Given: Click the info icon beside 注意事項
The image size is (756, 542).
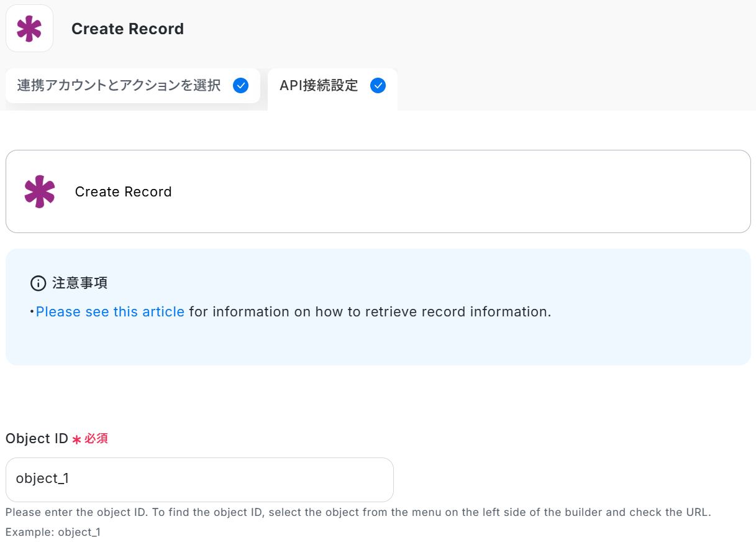Looking at the screenshot, I should [38, 283].
